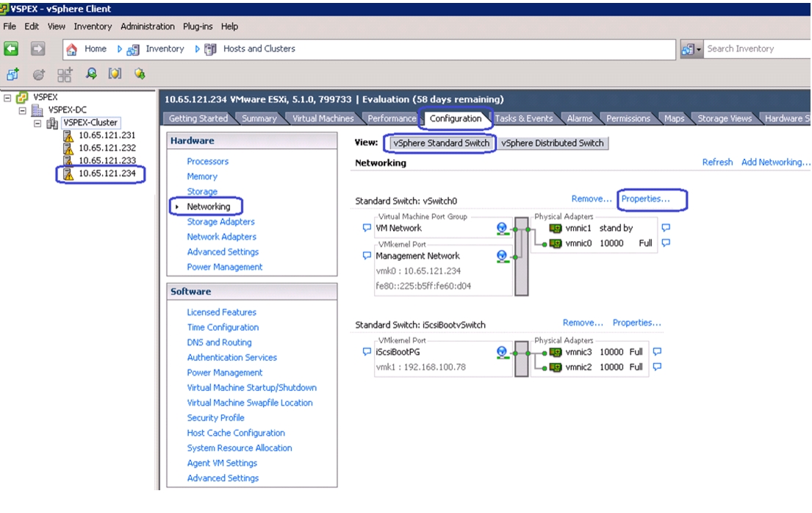This screenshot has height=513, width=812.
Task: Click the grey squares-with-plus toolbar icon
Action: pyautogui.click(x=65, y=75)
